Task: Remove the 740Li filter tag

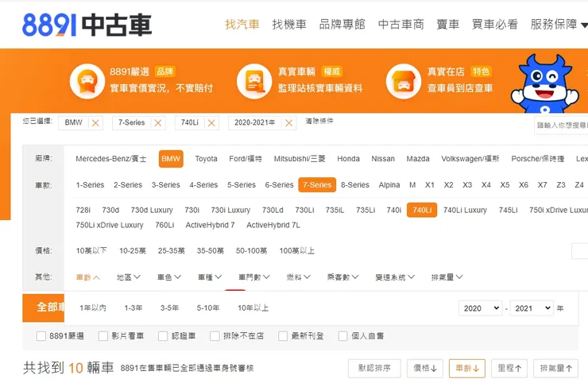Action: pos(211,123)
